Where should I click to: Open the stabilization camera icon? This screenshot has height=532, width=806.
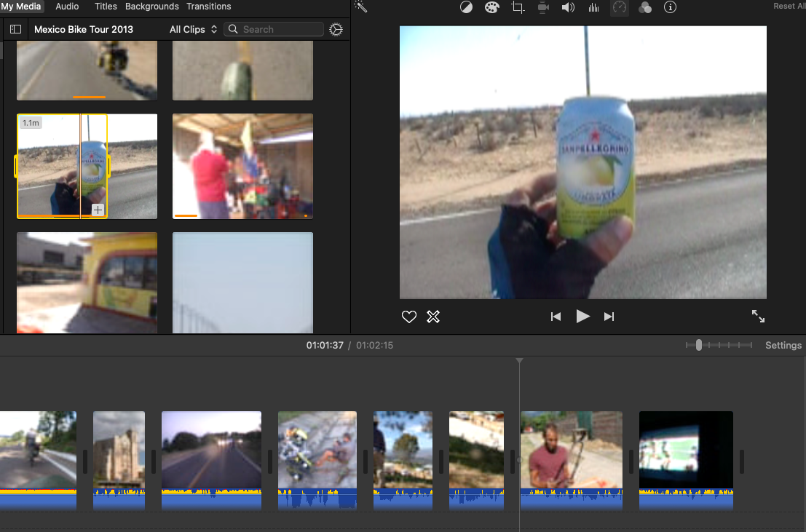[x=543, y=7]
